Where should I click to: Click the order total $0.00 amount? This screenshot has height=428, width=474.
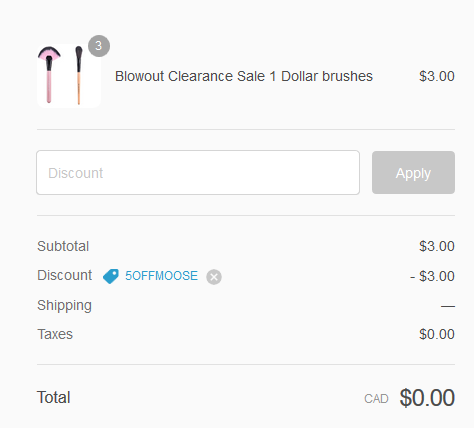427,398
